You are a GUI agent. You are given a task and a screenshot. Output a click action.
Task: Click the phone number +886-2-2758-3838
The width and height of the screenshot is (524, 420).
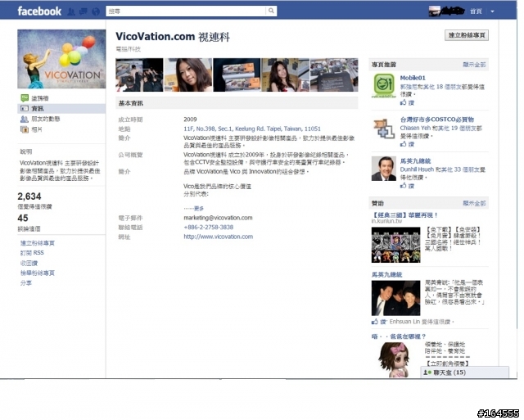pyautogui.click(x=209, y=228)
